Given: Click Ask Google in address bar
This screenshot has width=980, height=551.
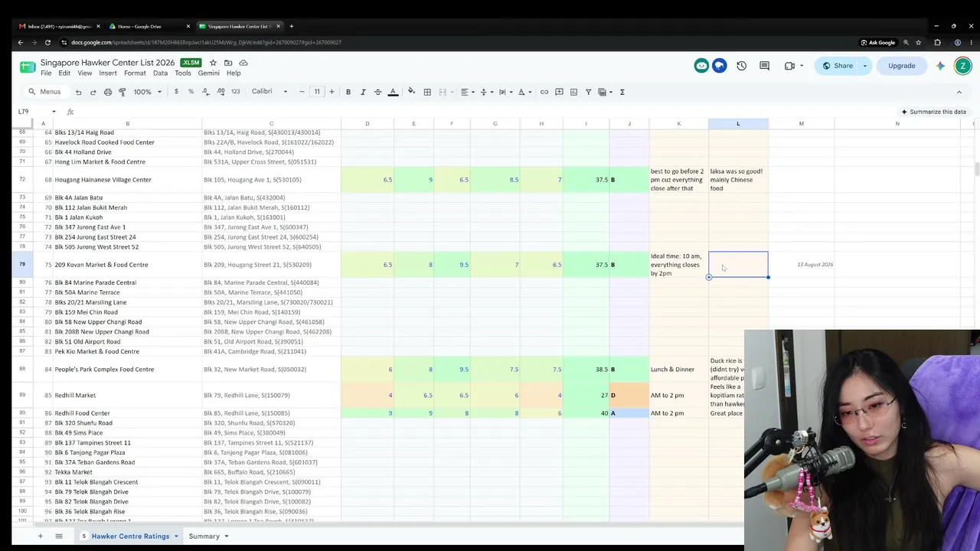Looking at the screenshot, I should [877, 43].
